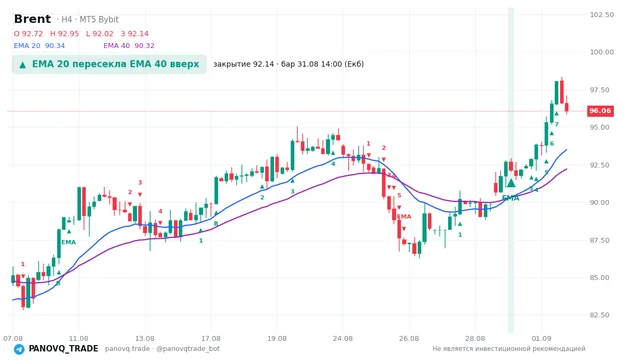Click the 24.08 date label

(343, 338)
